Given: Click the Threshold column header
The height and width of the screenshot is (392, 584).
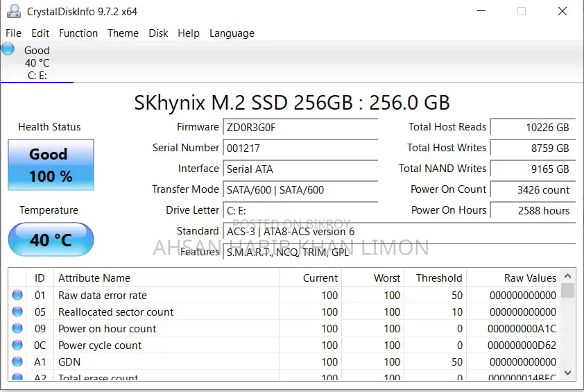Looking at the screenshot, I should coord(435,278).
